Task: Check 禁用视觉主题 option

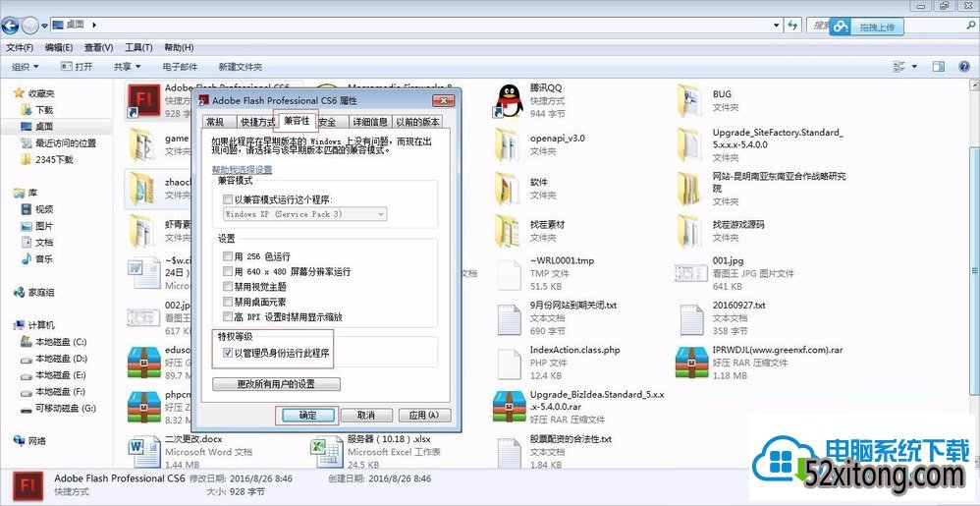Action: tap(228, 287)
